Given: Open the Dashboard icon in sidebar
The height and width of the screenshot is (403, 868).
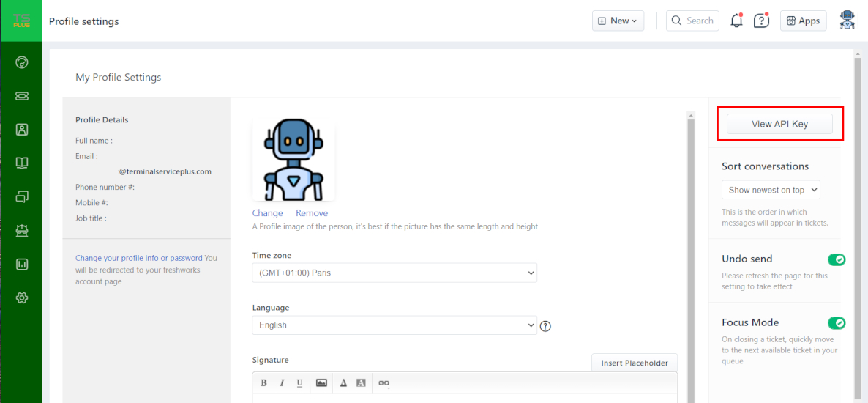Looking at the screenshot, I should click(x=22, y=62).
